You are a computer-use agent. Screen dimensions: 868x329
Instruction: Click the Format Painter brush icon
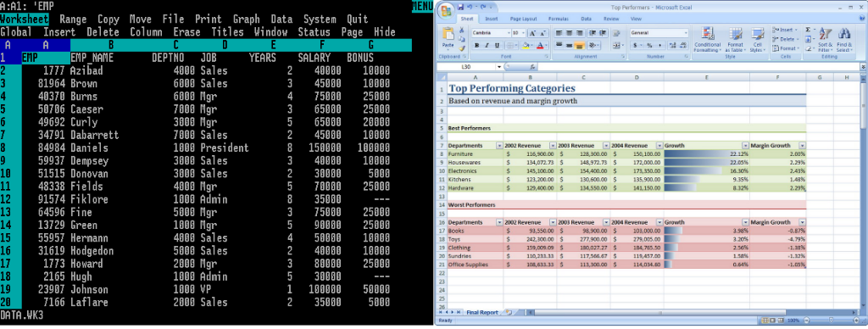click(x=462, y=48)
